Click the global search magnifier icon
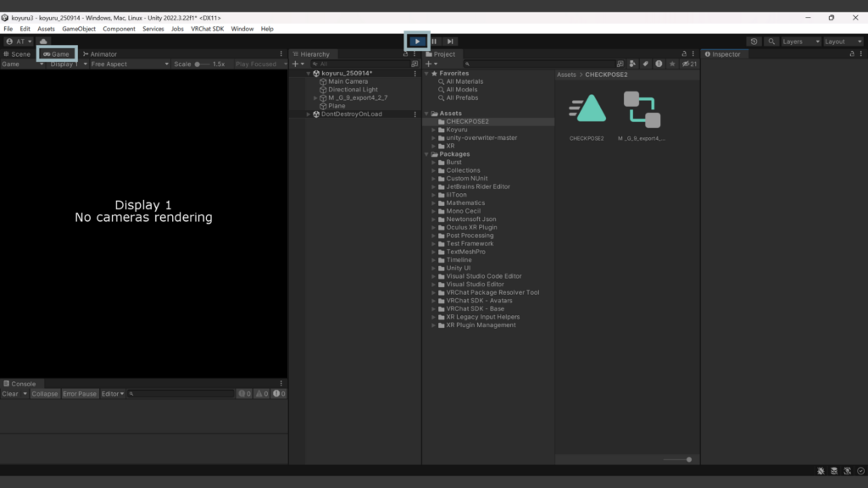 click(x=771, y=41)
